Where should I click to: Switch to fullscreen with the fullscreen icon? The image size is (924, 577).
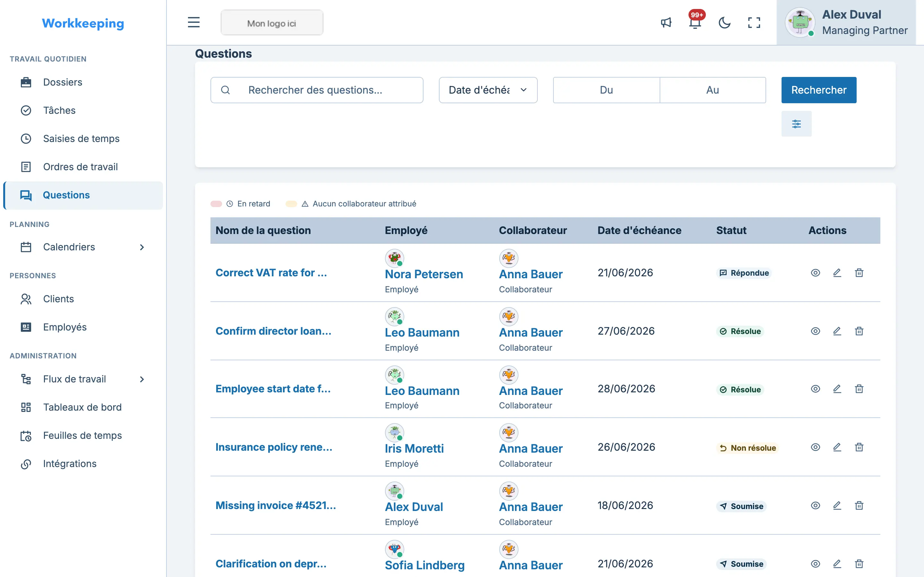[754, 22]
